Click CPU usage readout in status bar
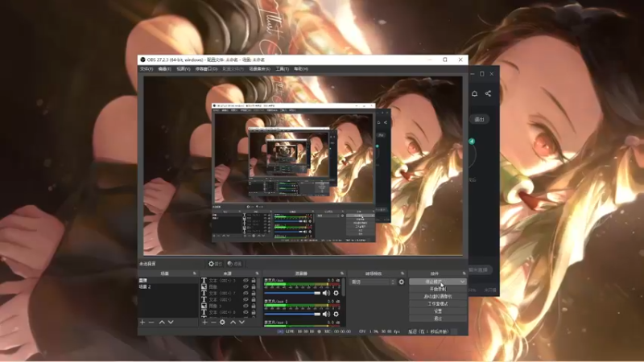The height and width of the screenshot is (362, 644). (379, 331)
